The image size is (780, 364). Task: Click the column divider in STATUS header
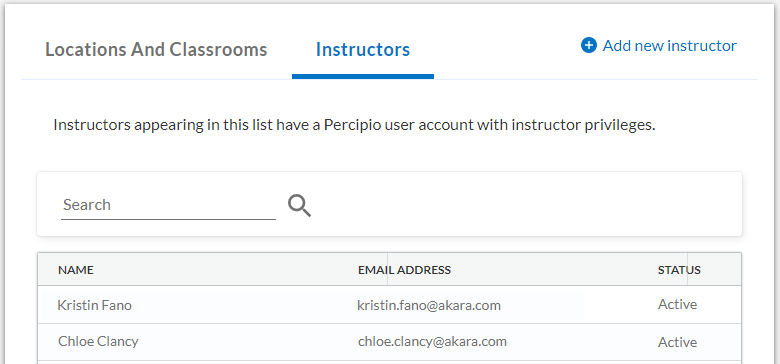pyautogui.click(x=687, y=269)
